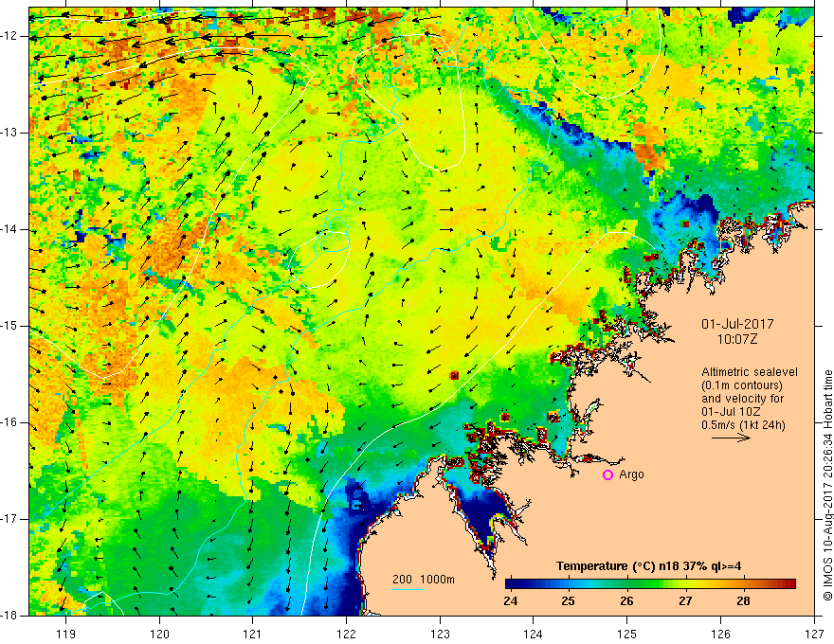Click latitude axis label '-12'
The width and height of the screenshot is (834, 644).
click(9, 36)
